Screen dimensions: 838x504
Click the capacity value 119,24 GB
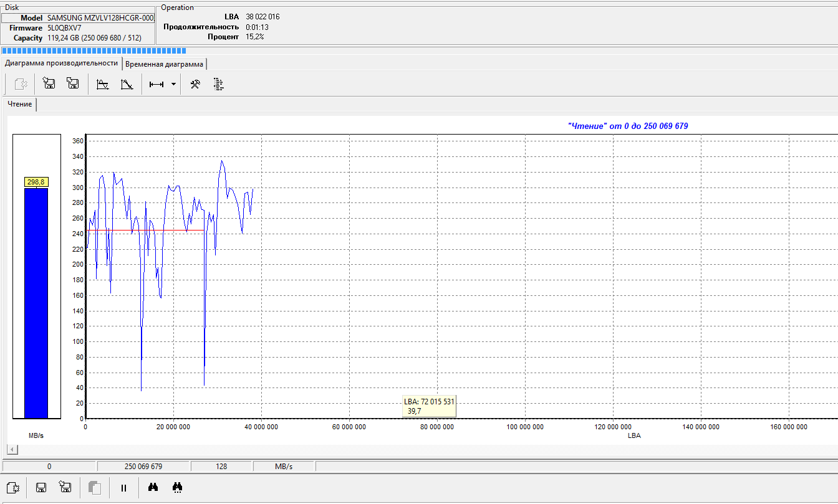(94, 38)
